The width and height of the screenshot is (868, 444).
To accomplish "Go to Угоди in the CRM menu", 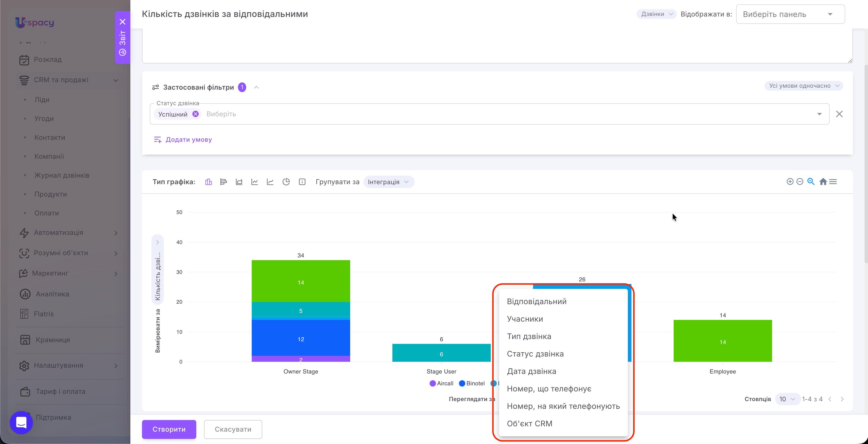I will [x=44, y=119].
